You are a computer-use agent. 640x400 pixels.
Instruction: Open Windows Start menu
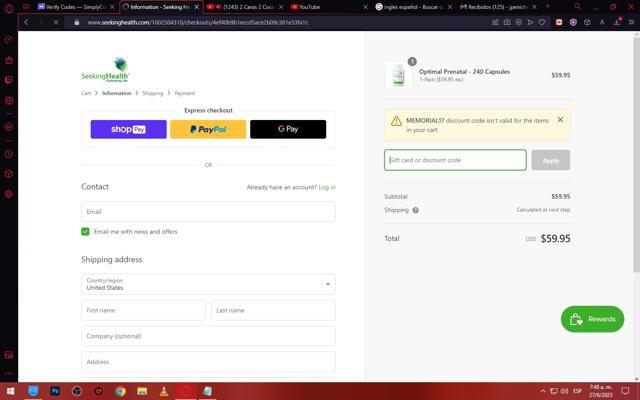click(11, 391)
